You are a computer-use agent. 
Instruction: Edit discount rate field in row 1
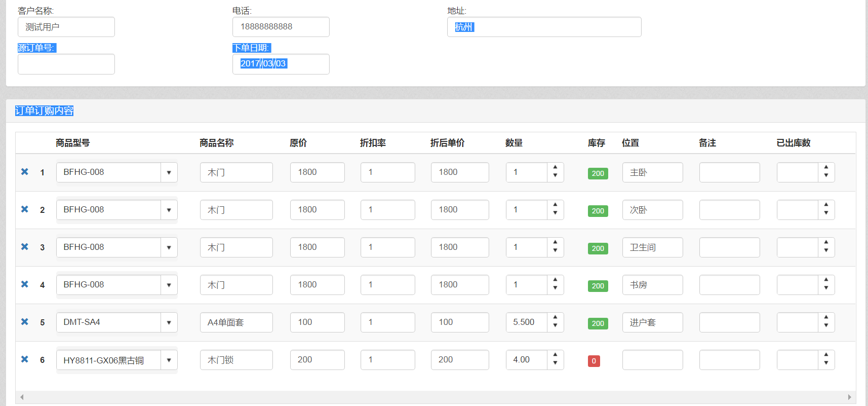(x=388, y=172)
